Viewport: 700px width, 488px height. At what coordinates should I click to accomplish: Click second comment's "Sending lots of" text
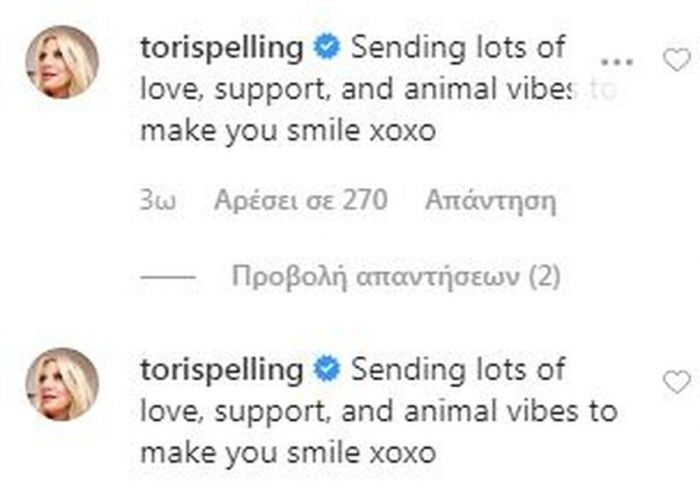coord(458,369)
